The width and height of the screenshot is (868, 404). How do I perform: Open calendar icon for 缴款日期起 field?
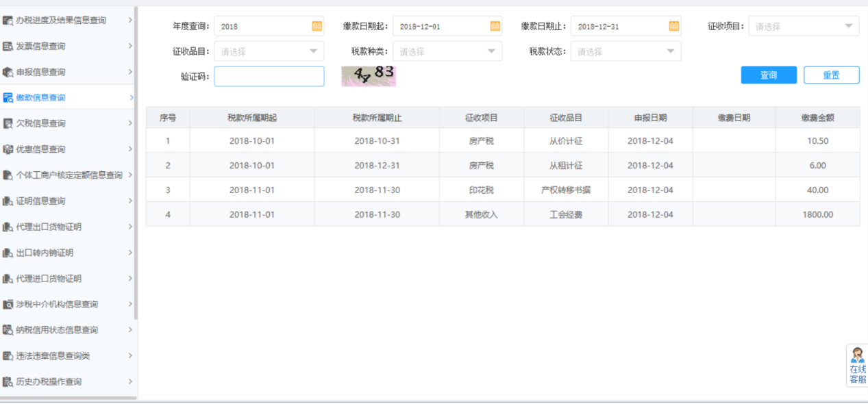(495, 26)
